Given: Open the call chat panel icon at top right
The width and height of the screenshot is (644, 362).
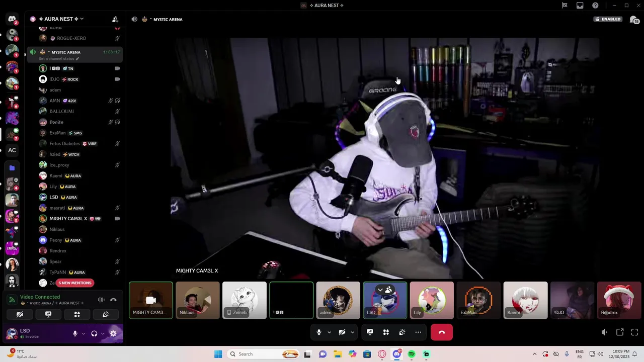Looking at the screenshot, I should pyautogui.click(x=634, y=20).
